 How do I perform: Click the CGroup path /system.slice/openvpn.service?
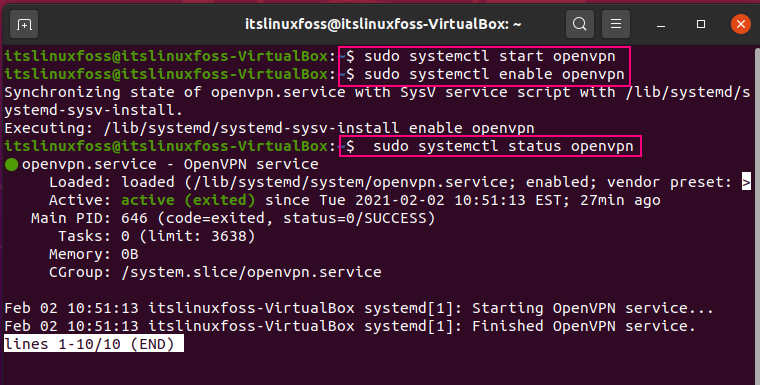251,272
